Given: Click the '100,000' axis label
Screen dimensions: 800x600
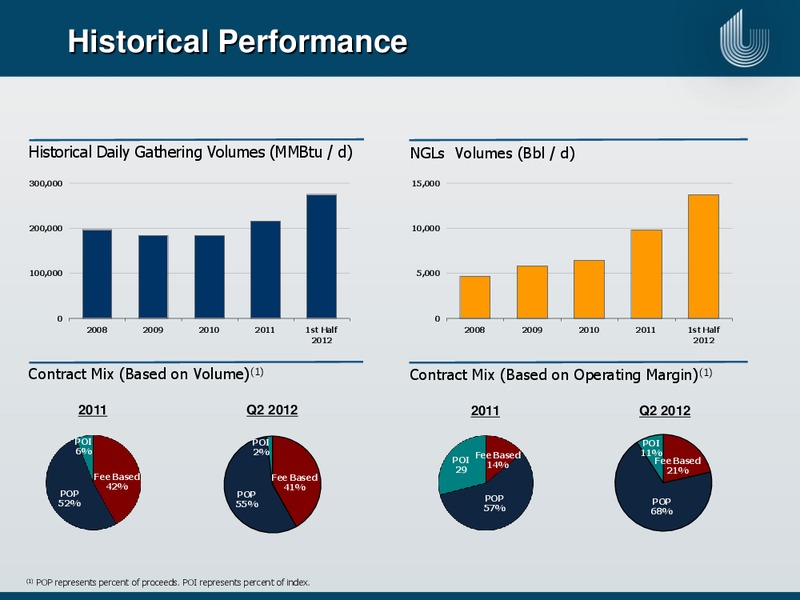Looking at the screenshot, I should click(46, 273).
